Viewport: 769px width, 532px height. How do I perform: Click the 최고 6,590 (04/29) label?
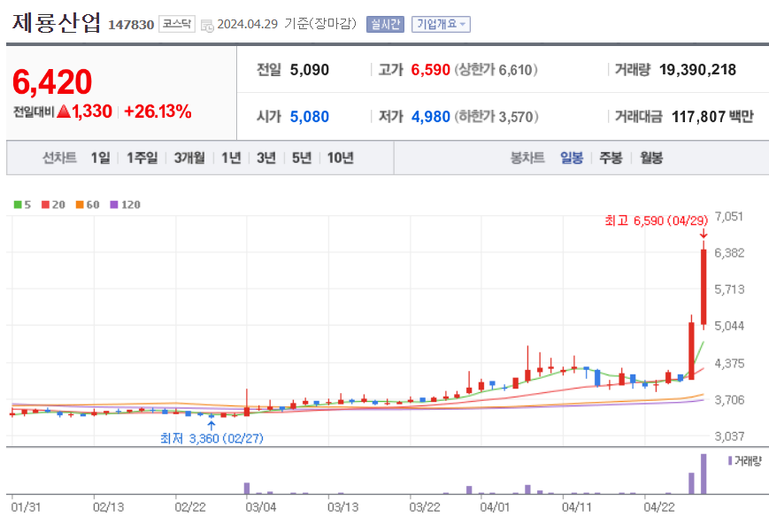657,220
